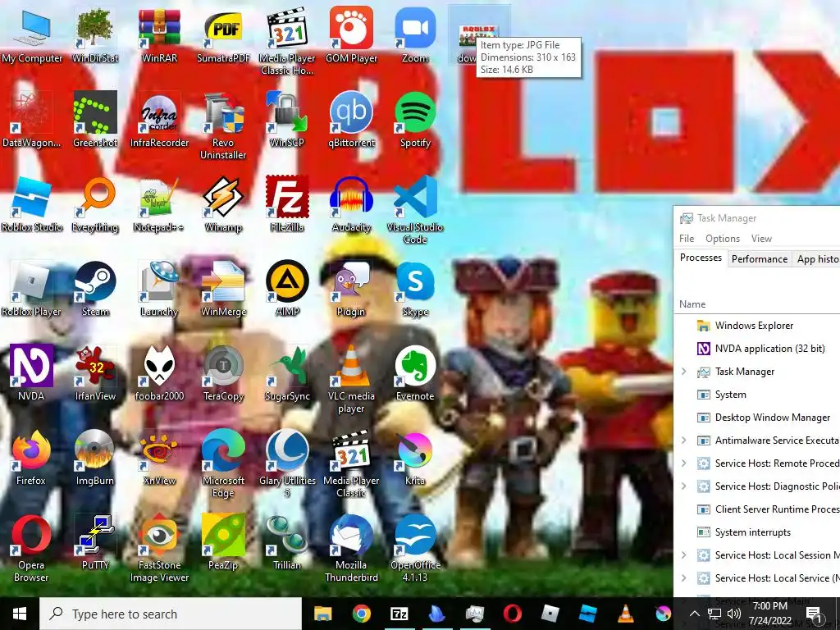Expand Service Host: Local Session Manager row

[683, 555]
